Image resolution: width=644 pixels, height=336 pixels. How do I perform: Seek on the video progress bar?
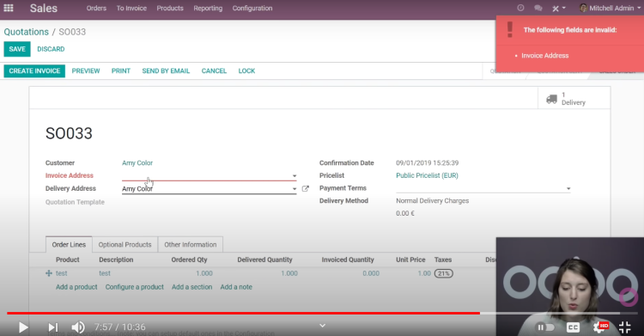(322, 314)
